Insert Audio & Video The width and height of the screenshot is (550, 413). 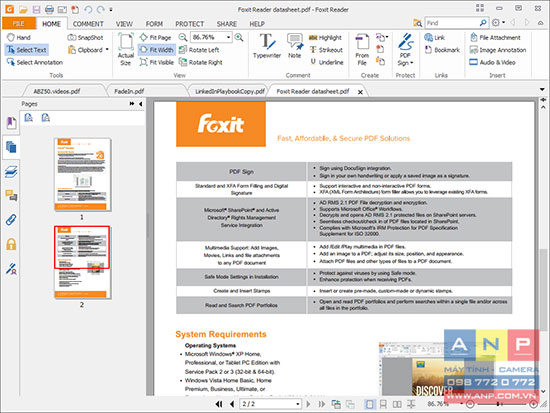coord(492,62)
